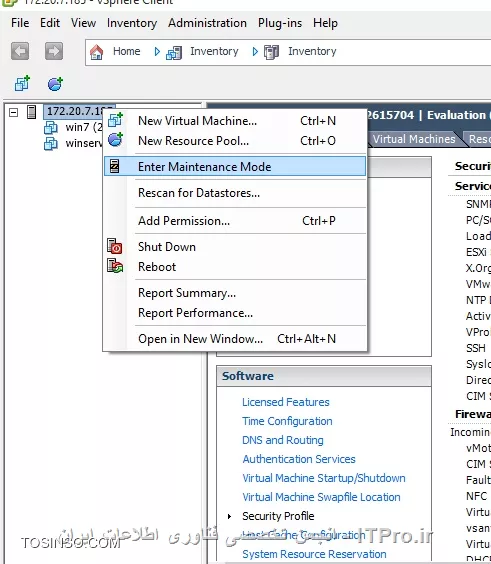Open Authentication Services link
Viewport: 491px width, 564px height.
pyautogui.click(x=299, y=459)
